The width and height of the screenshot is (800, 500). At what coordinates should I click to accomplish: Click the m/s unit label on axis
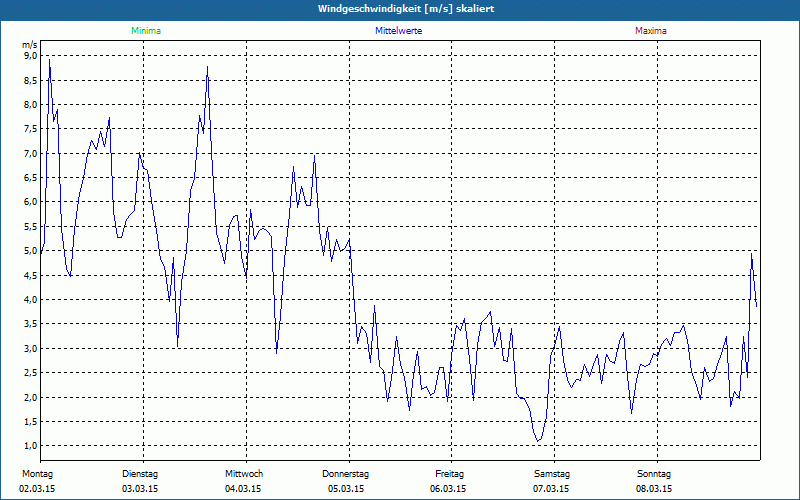tap(30, 45)
